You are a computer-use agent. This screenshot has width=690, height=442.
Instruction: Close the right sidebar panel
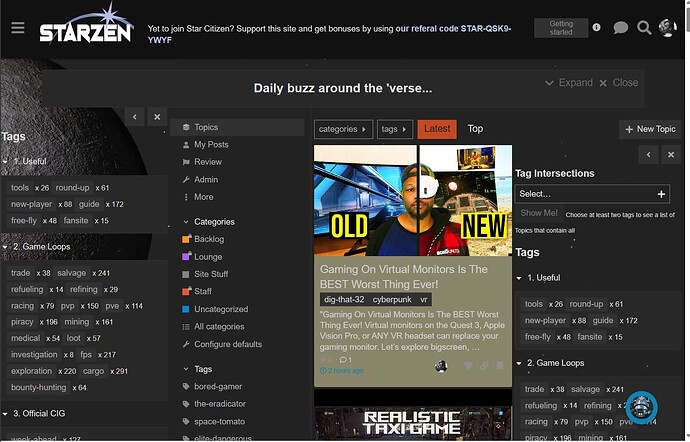click(671, 155)
